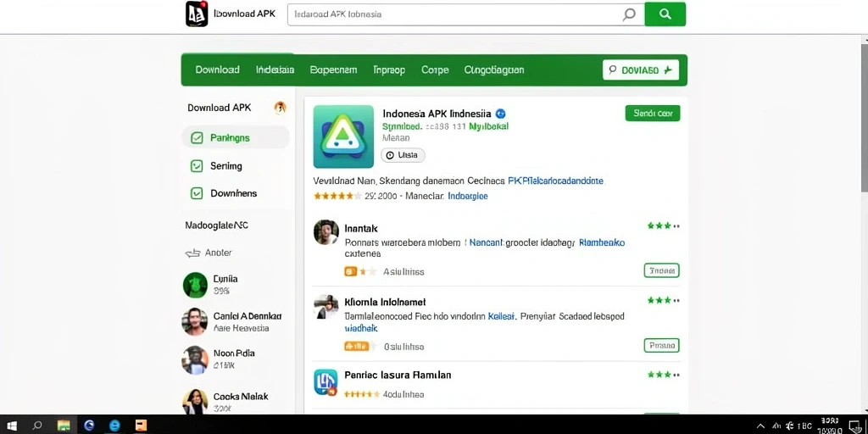Viewport: 868px width, 434px height.
Task: Click the Indonesia APK Indonesia title
Action: click(437, 114)
